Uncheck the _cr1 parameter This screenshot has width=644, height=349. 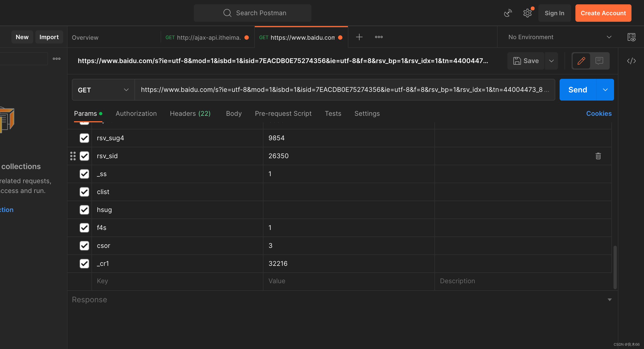[84, 264]
